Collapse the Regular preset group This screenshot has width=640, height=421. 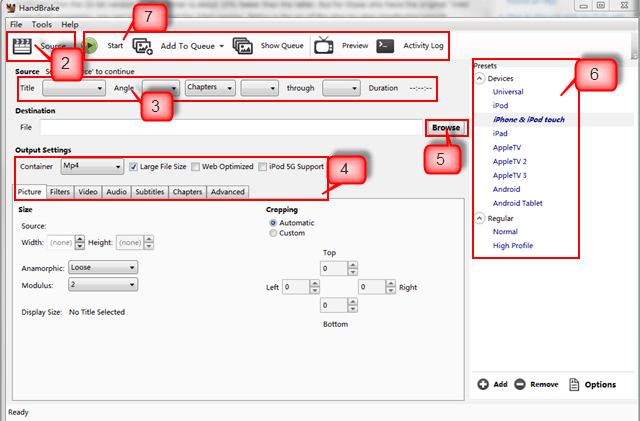480,218
